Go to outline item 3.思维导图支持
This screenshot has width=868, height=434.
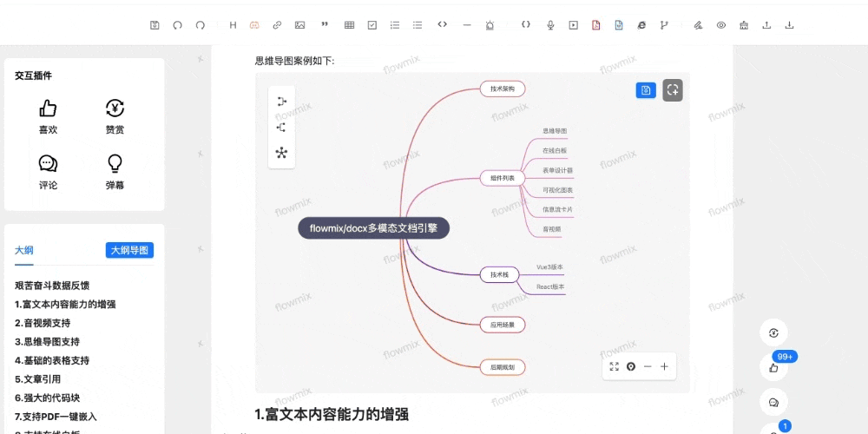click(x=47, y=341)
